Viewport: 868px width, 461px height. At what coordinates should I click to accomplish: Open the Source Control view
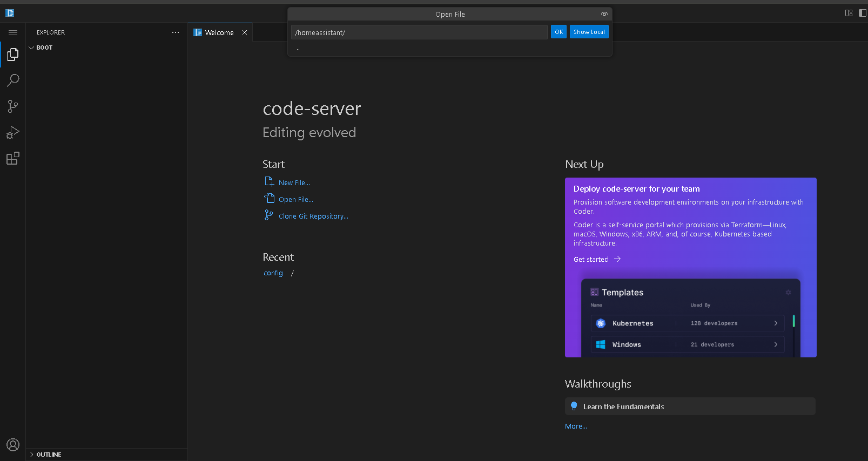point(12,106)
